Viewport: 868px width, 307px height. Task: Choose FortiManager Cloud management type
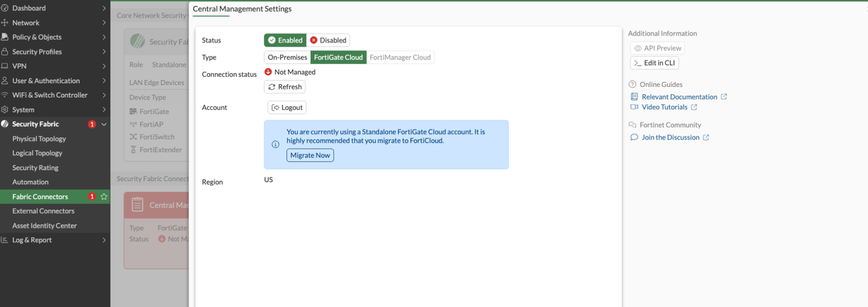coord(400,57)
